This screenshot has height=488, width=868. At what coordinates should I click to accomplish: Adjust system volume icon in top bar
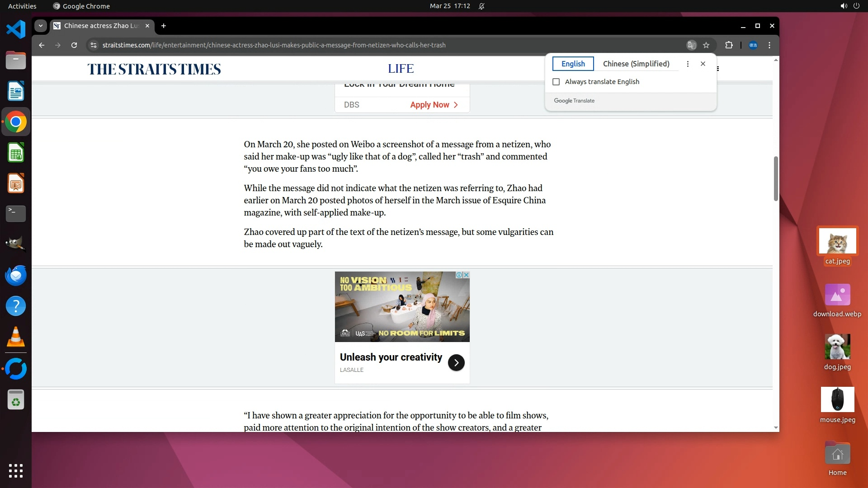(843, 6)
